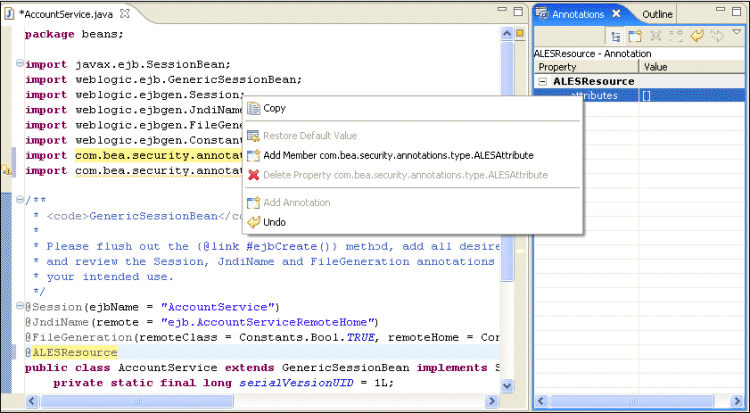Click the serialVersionUID field name

pos(296,383)
